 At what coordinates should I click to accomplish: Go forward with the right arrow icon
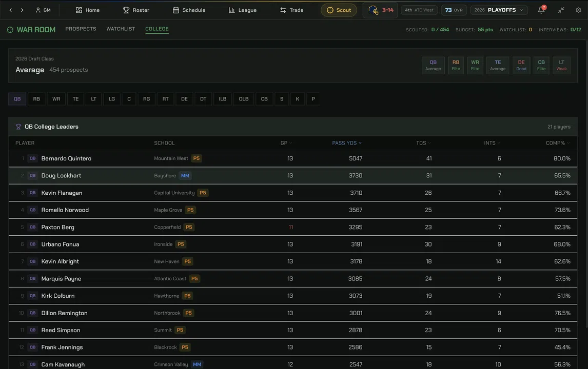tap(22, 10)
